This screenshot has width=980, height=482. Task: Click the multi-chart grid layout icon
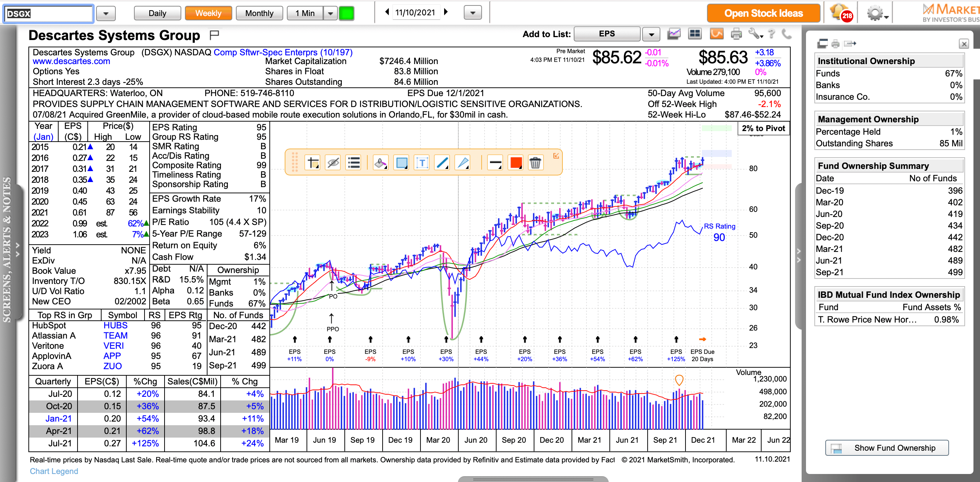click(695, 34)
